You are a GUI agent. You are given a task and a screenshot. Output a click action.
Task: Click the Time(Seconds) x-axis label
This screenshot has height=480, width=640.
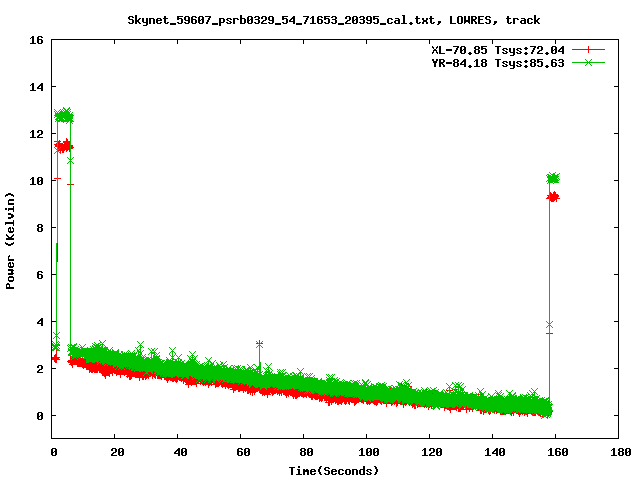[x=333, y=471]
